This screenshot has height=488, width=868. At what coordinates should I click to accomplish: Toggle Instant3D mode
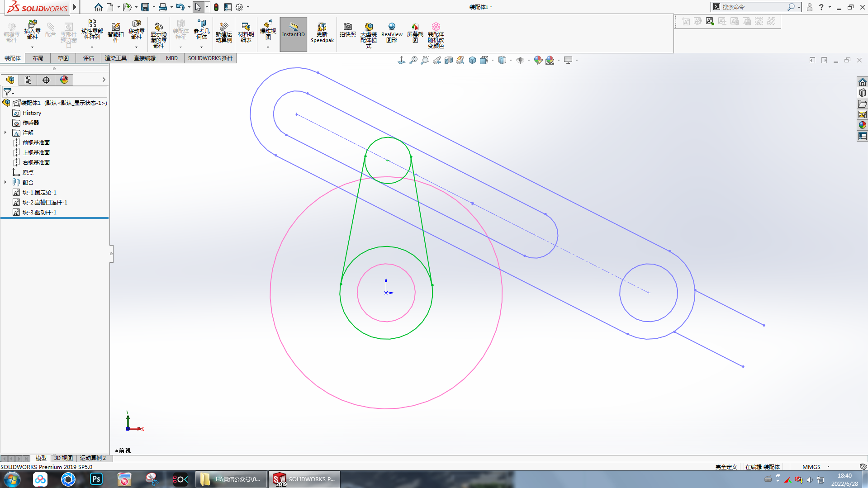294,34
